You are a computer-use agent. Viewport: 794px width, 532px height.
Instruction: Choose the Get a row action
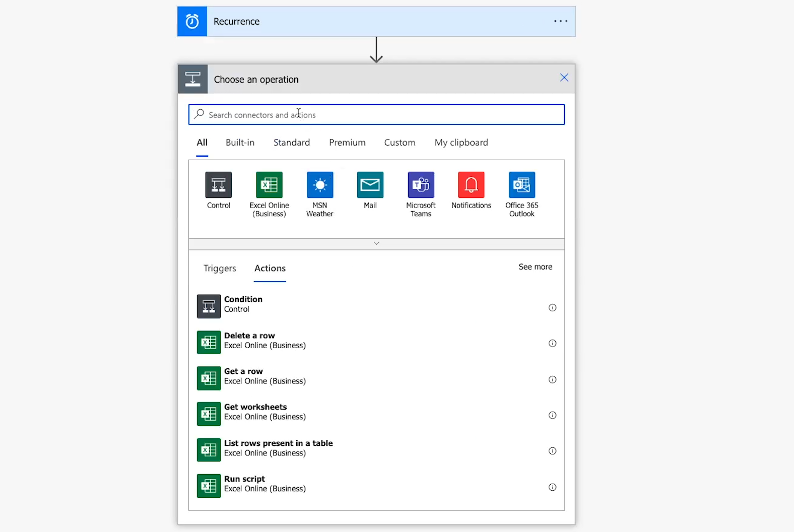pos(376,378)
